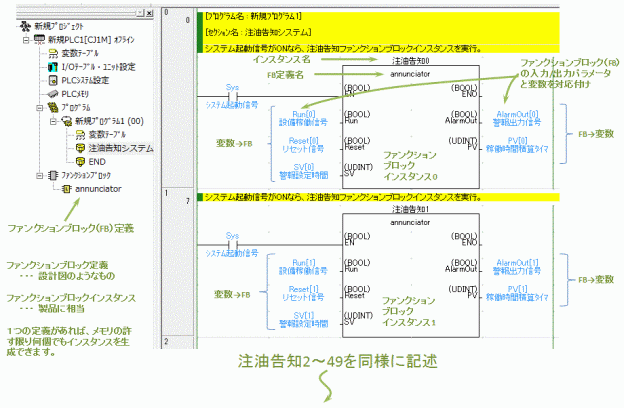
Task: Click the Run[1] input variable
Action: pyautogui.click(x=303, y=267)
